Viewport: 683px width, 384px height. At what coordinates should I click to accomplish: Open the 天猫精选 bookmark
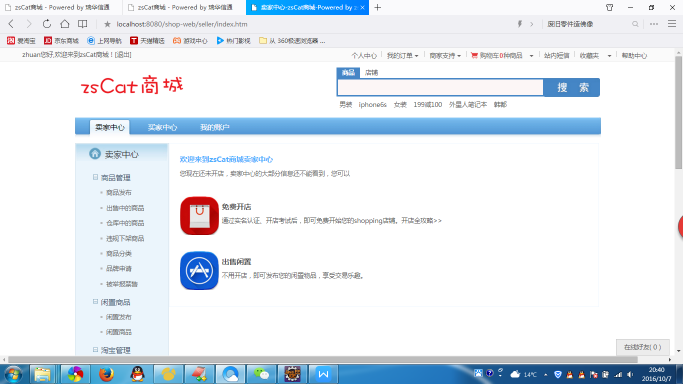(147, 40)
